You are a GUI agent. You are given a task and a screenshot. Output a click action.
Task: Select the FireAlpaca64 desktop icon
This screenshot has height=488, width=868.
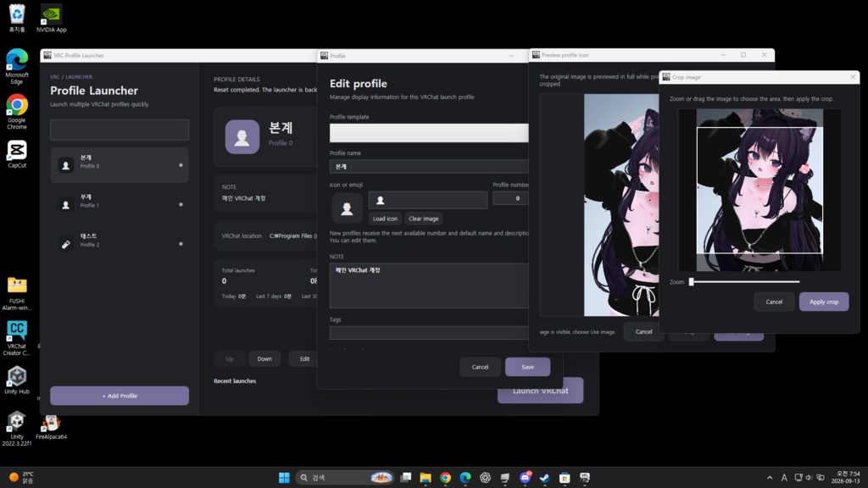tap(51, 427)
